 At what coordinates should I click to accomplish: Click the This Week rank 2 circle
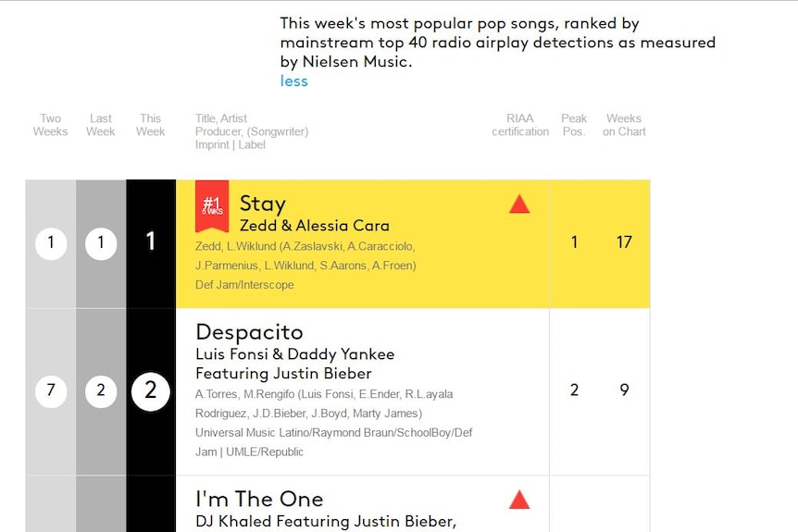[151, 391]
